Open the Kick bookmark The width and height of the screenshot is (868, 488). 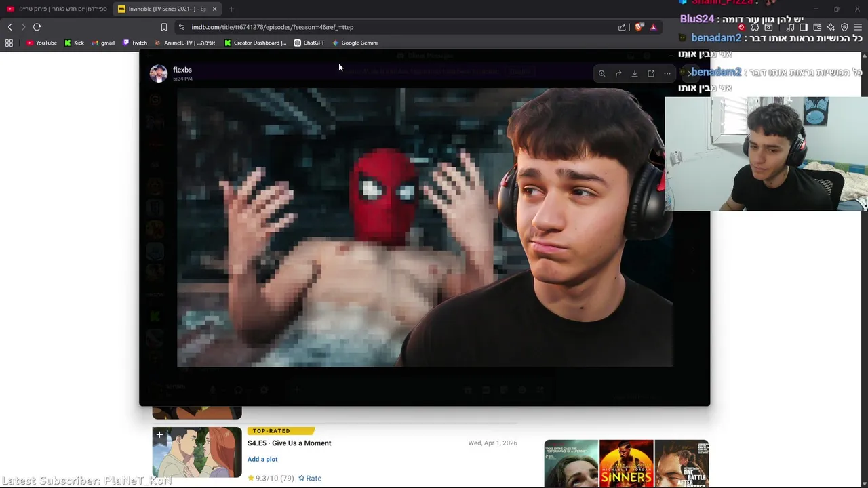coord(74,43)
